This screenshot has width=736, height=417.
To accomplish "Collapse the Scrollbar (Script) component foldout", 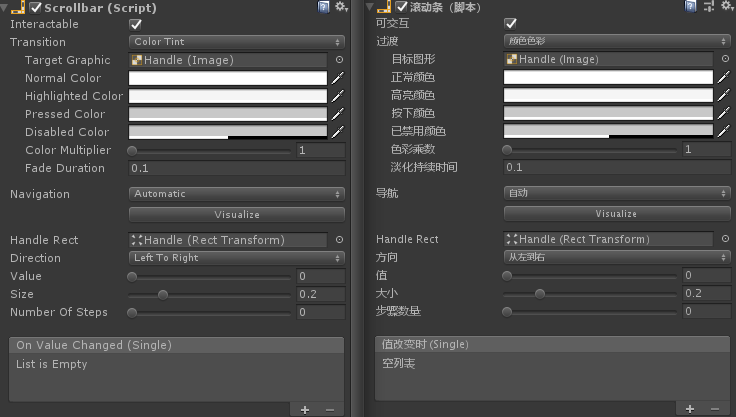I will tap(4, 8).
